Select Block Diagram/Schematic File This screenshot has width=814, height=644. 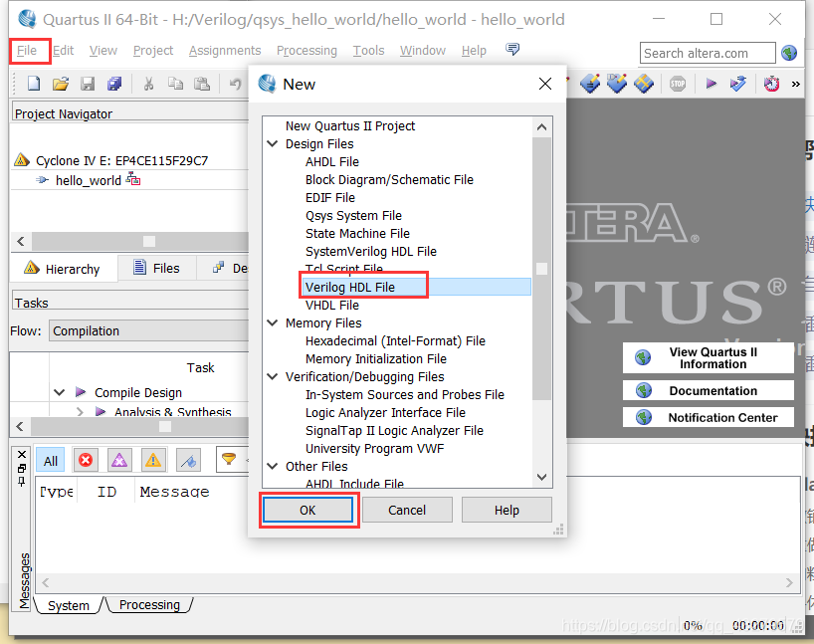[389, 179]
